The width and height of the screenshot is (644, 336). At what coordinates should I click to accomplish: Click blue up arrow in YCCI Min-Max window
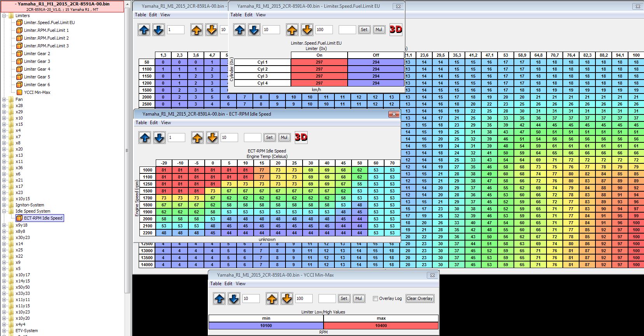coord(219,298)
